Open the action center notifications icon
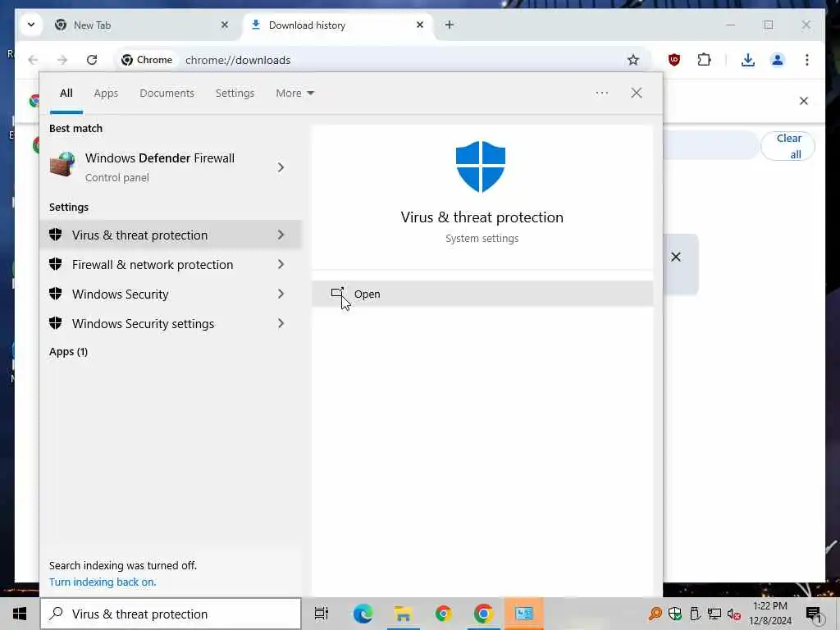This screenshot has width=840, height=630. pos(814,614)
